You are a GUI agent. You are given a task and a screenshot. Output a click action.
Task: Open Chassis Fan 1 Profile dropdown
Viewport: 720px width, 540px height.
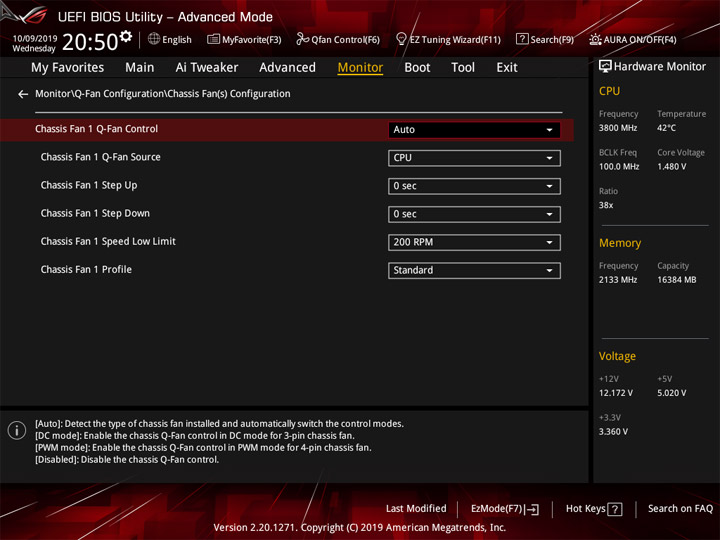tap(474, 270)
